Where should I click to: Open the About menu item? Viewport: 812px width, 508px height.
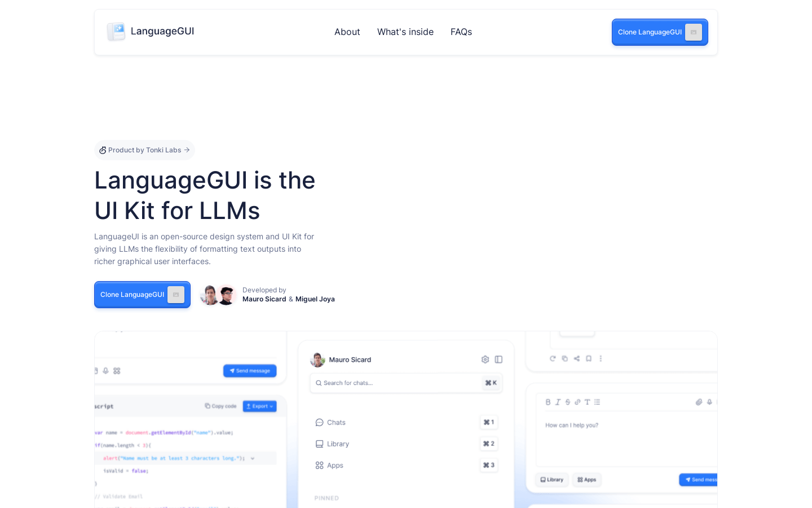(347, 32)
